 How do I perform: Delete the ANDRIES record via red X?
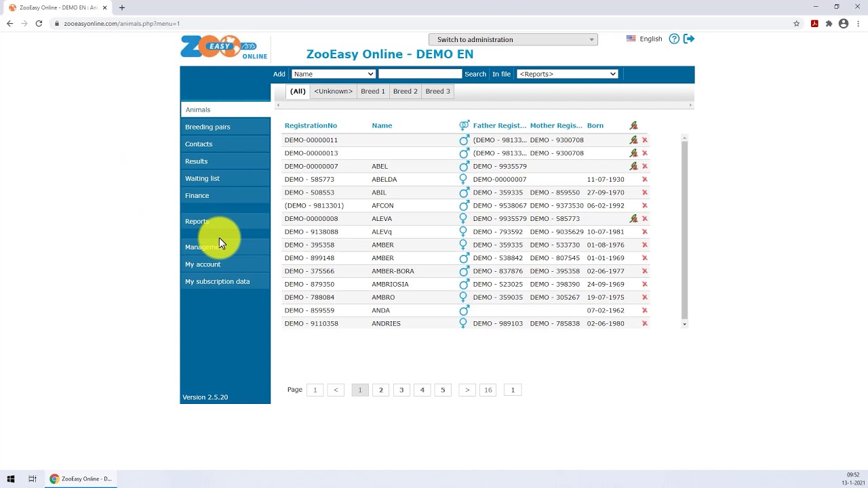point(645,323)
